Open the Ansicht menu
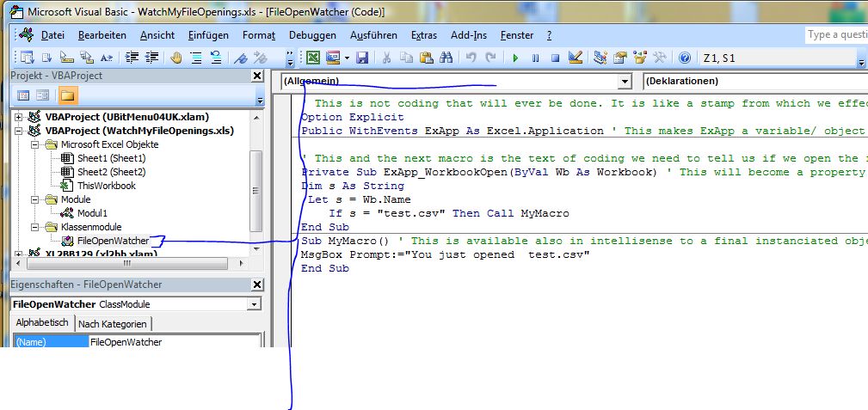868x410 pixels. (157, 35)
